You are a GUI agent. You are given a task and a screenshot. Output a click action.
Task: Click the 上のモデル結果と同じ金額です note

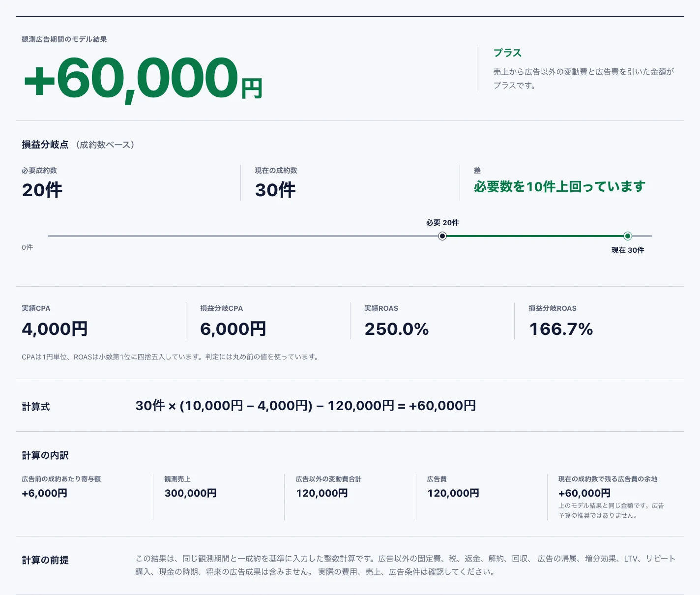(612, 510)
